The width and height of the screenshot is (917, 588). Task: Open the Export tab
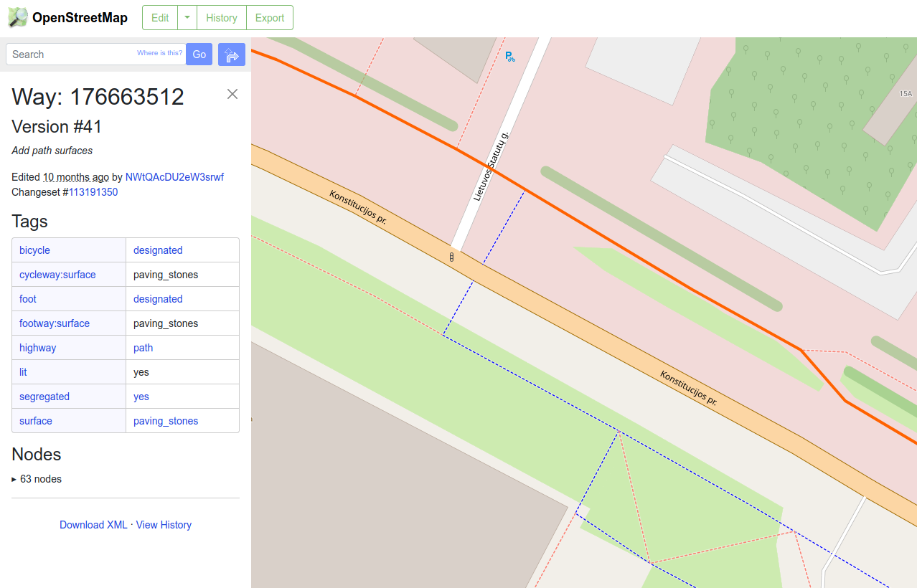point(269,17)
